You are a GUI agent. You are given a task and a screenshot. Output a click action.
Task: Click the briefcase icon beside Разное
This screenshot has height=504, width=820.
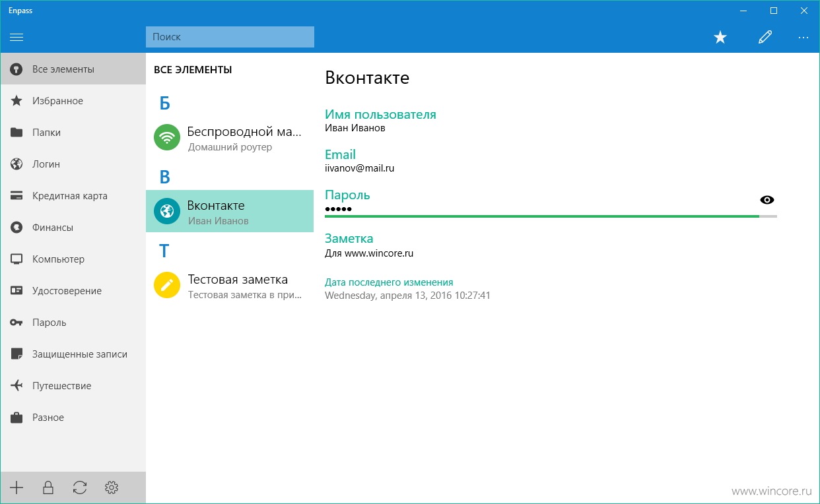coord(17,418)
